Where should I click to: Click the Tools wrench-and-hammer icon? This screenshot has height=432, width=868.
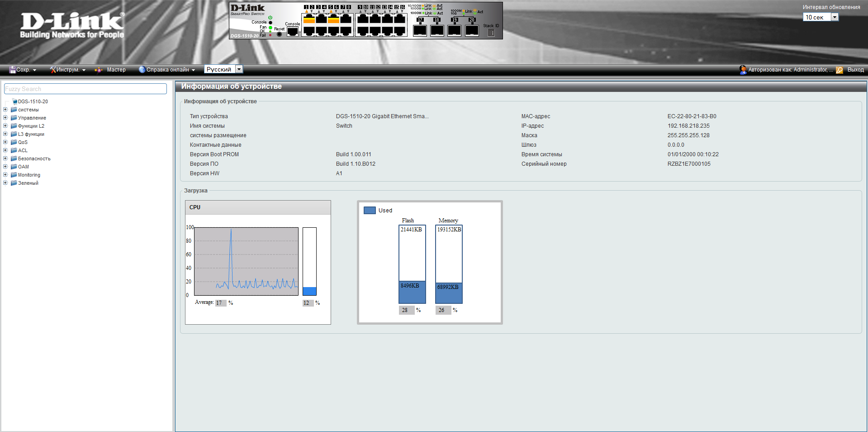coord(53,70)
